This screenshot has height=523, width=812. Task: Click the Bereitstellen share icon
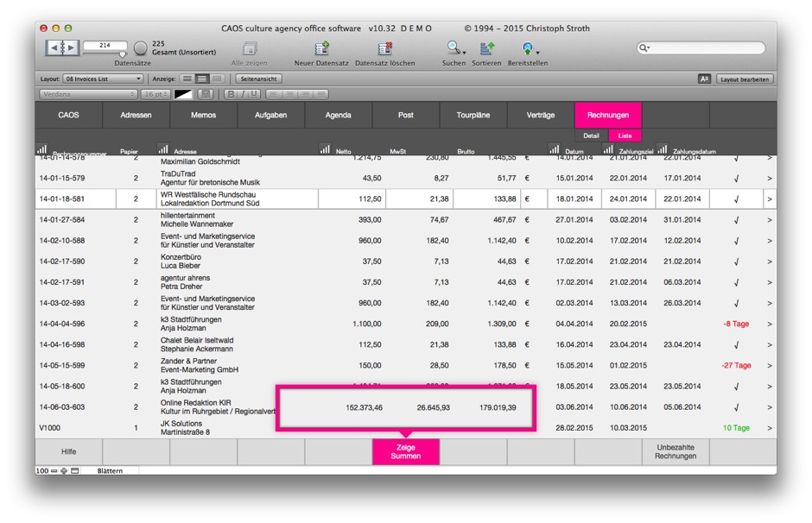527,48
